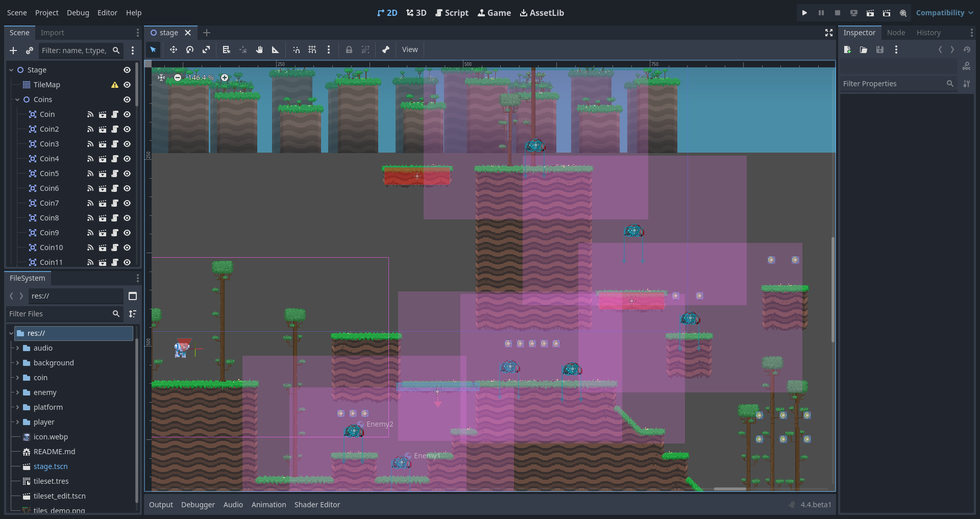Select the Scale mode tool

(x=206, y=50)
